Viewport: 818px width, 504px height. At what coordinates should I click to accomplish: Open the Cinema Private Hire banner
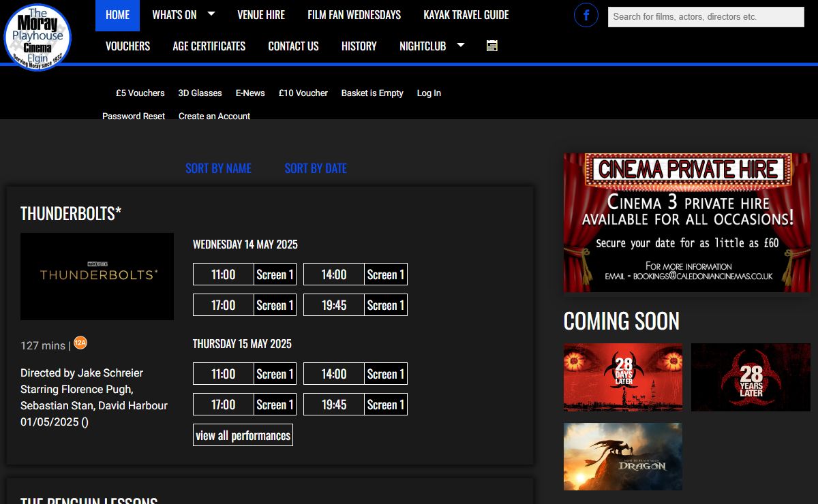point(687,223)
